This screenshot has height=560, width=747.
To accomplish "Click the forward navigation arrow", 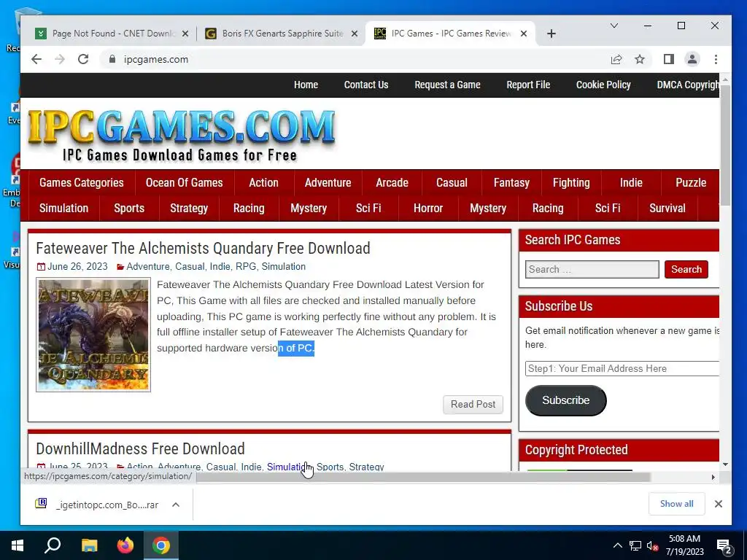I will pos(60,59).
